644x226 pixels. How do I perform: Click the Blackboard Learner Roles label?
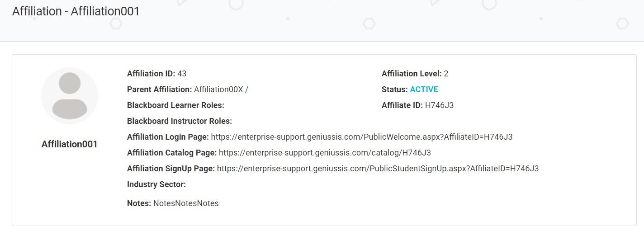pos(175,105)
